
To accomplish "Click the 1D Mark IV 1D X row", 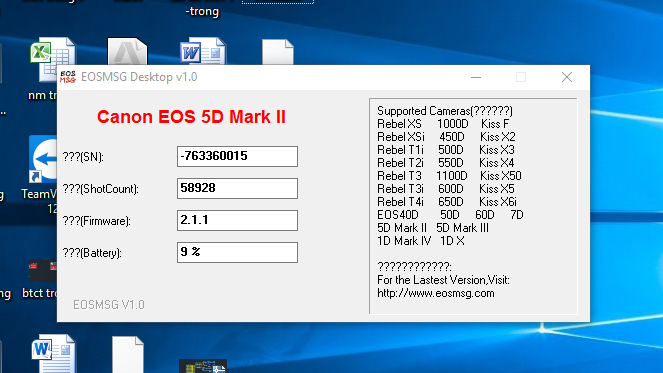I will click(x=421, y=241).
